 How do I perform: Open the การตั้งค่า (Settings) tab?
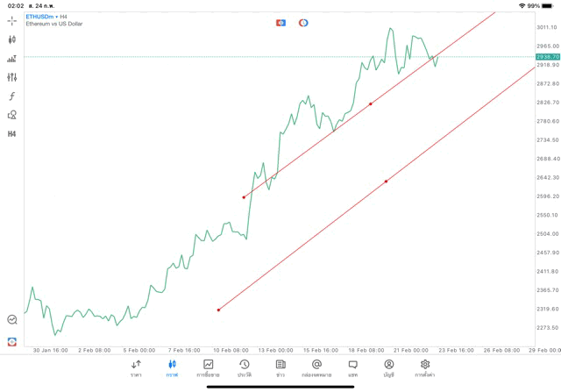(425, 368)
